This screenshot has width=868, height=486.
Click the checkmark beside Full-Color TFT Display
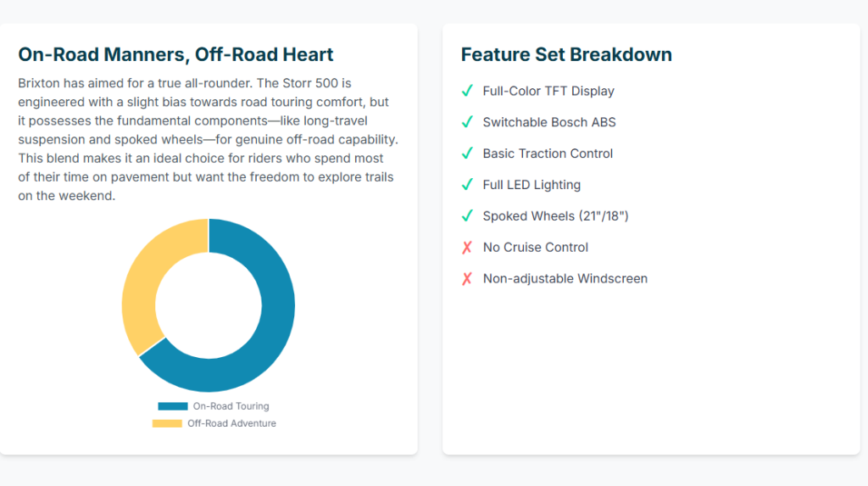[x=466, y=91]
